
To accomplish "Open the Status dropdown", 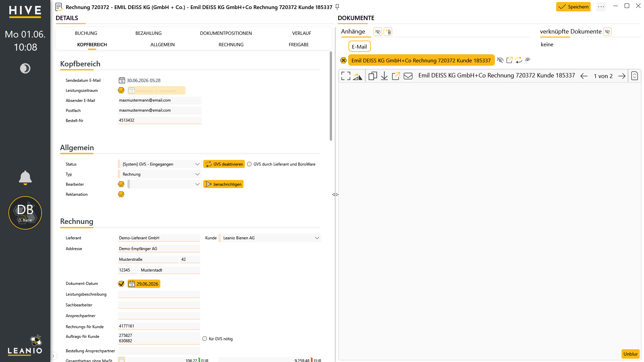I will click(x=160, y=164).
